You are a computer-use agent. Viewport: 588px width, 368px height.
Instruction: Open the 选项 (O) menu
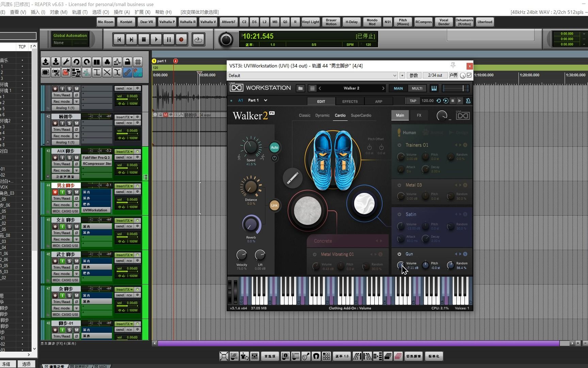[x=100, y=12]
